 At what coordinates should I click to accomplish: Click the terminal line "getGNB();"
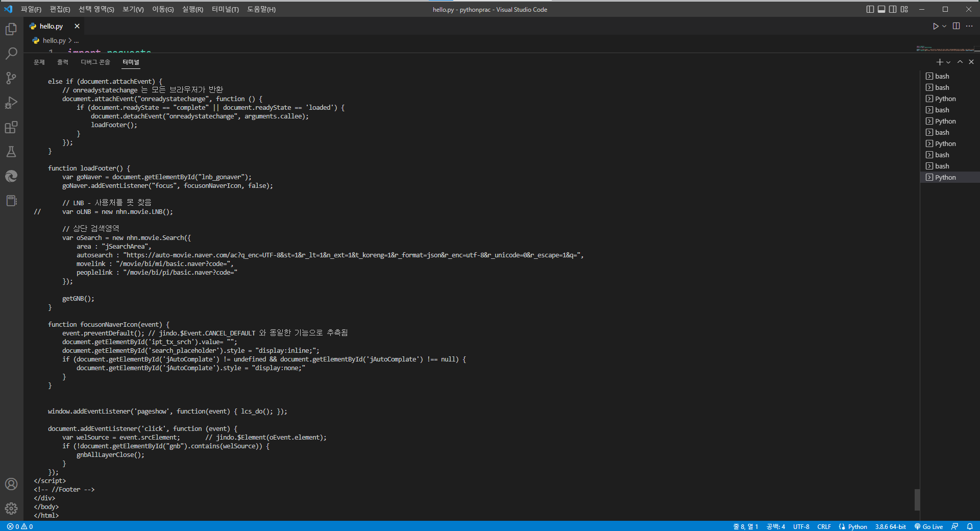click(78, 298)
